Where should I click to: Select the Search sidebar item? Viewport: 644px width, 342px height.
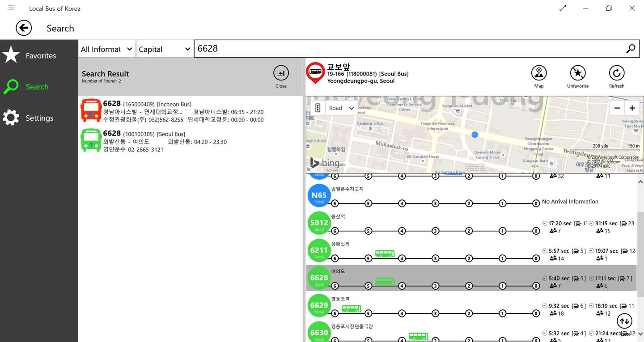[x=39, y=87]
